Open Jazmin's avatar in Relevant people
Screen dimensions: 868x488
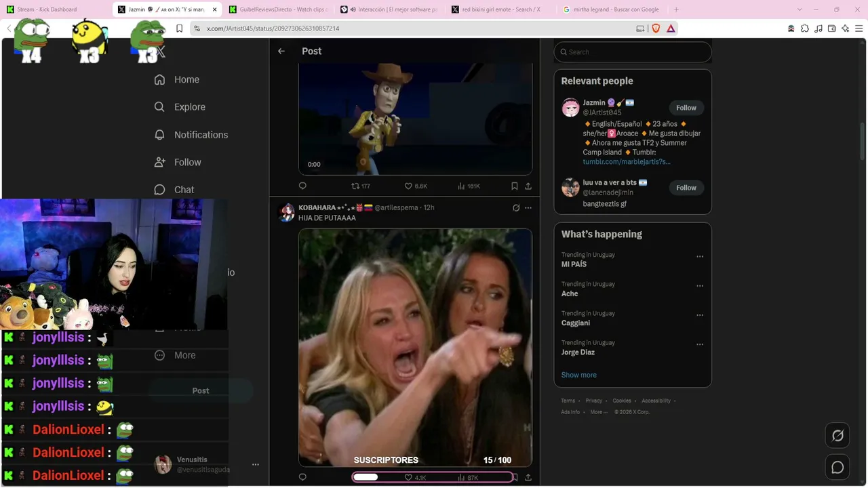570,108
